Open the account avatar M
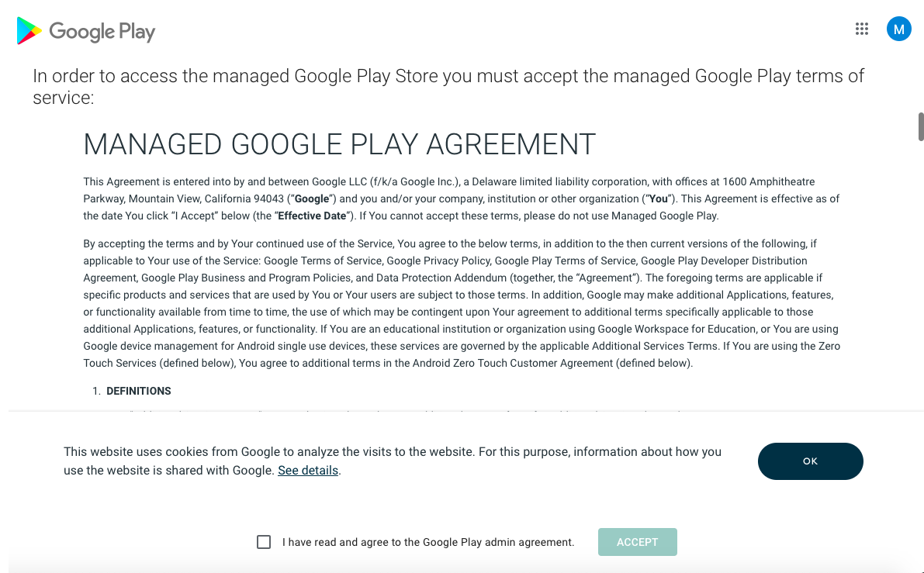The image size is (924, 573). (x=898, y=29)
